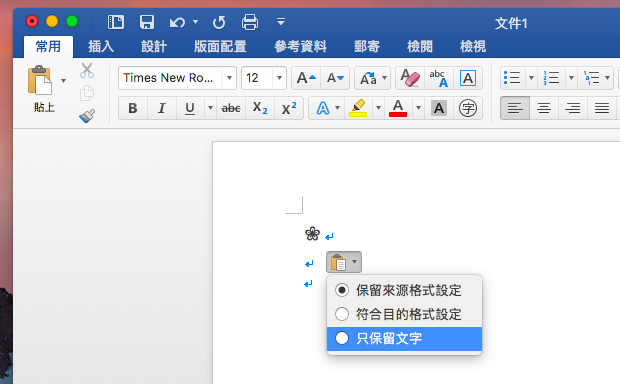Image resolution: width=620 pixels, height=384 pixels.
Task: Increase font size with grow icon
Action: pos(306,78)
